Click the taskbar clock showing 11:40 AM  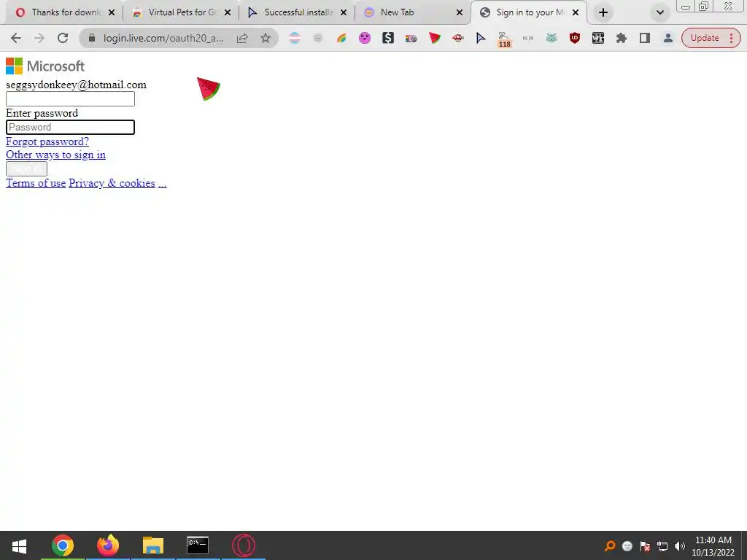(x=713, y=546)
